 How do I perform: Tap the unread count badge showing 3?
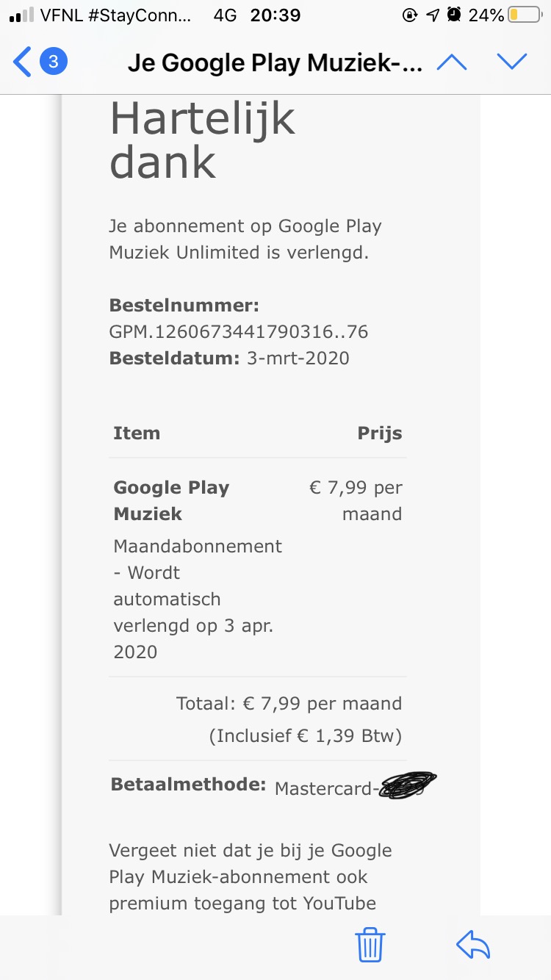[x=53, y=62]
